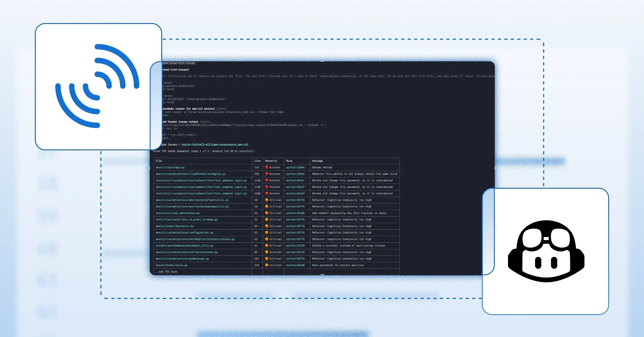The height and width of the screenshot is (337, 644).
Task: Click the SonarQube waves logo card
Action: click(98, 86)
